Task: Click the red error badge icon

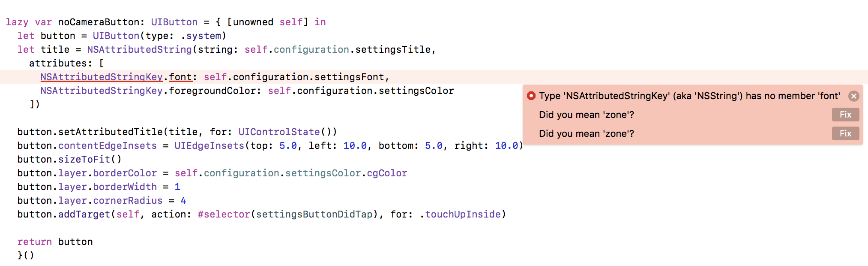Action: click(531, 96)
